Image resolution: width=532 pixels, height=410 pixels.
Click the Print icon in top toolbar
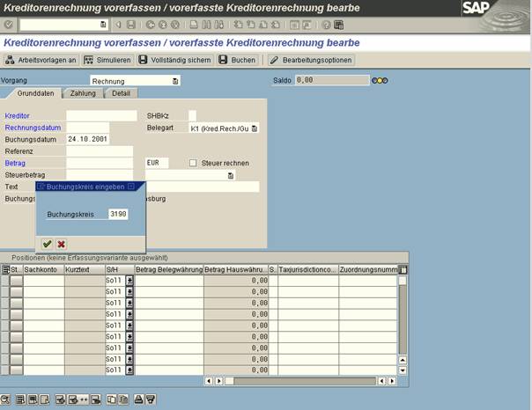pyautogui.click(x=194, y=25)
